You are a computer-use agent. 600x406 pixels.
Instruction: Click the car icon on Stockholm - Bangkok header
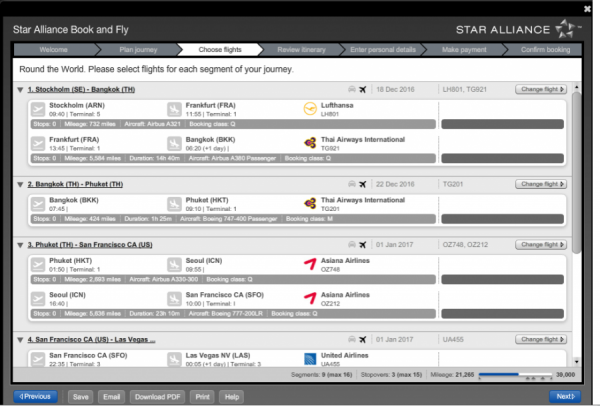pyautogui.click(x=352, y=89)
